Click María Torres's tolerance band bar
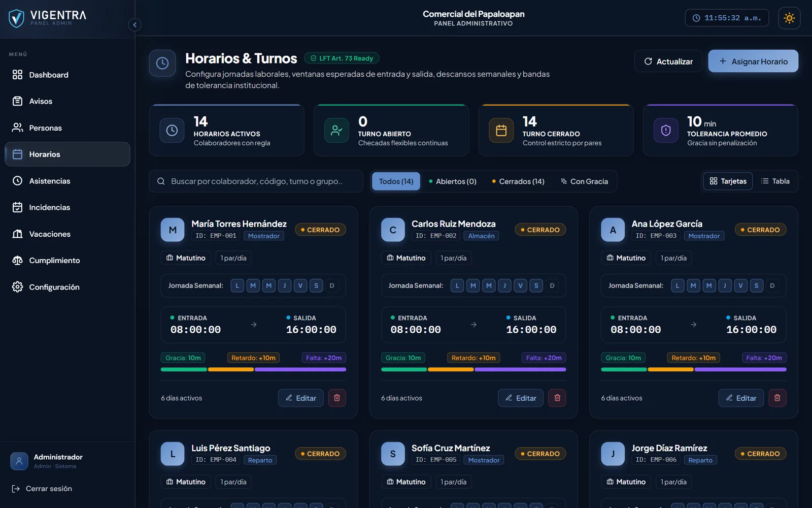 point(253,369)
